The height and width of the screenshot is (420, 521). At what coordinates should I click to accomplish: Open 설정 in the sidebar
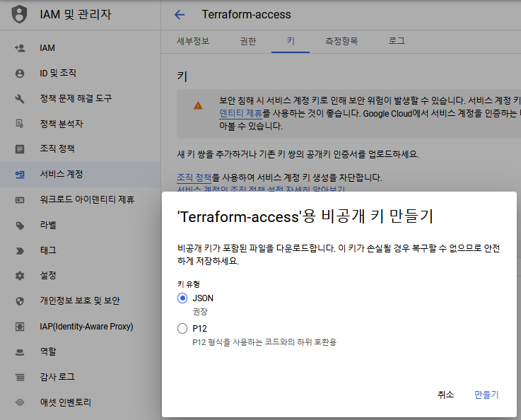pos(48,276)
